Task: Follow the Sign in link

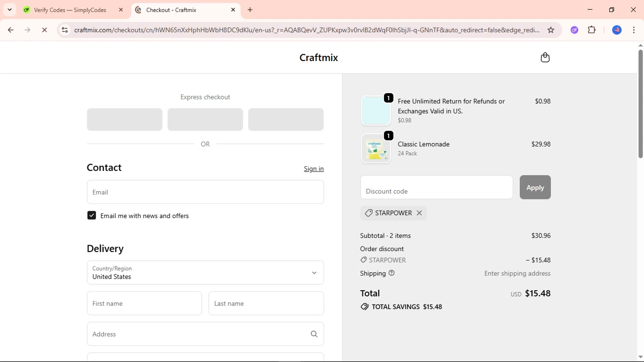Action: click(314, 169)
